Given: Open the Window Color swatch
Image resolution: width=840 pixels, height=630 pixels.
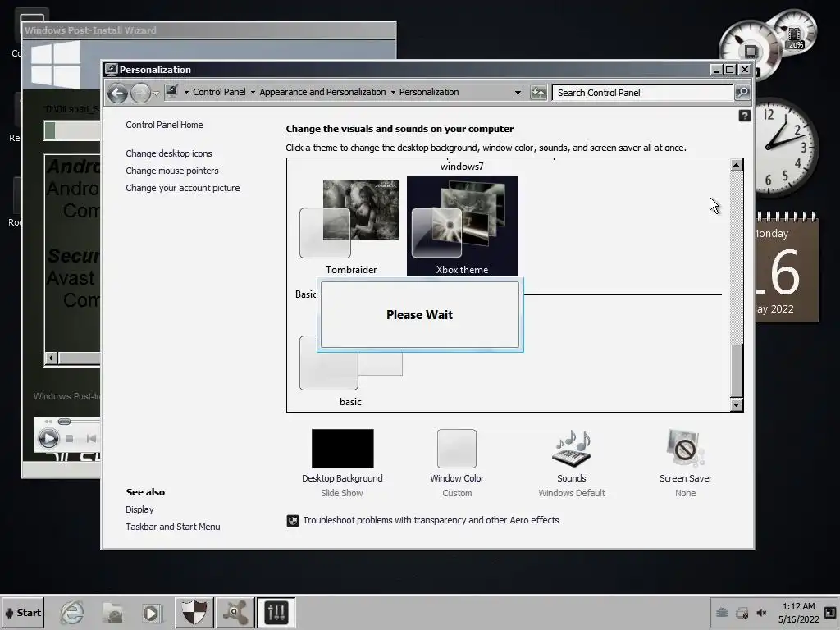Looking at the screenshot, I should point(456,449).
